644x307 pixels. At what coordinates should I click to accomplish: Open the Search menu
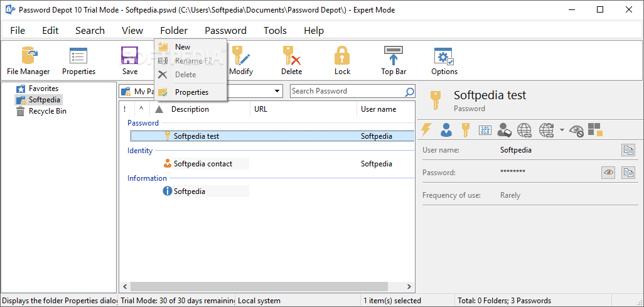click(x=90, y=30)
